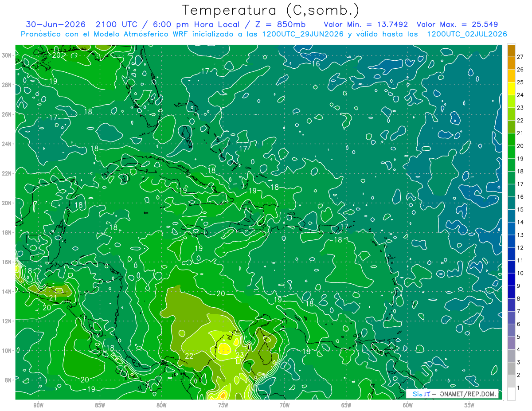532x411 pixels.
Task: Click the 75W longitude axis label
Action: click(x=223, y=405)
